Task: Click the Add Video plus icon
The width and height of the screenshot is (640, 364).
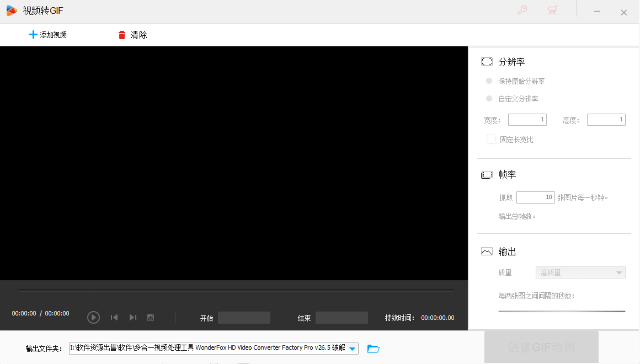Action: tap(33, 35)
